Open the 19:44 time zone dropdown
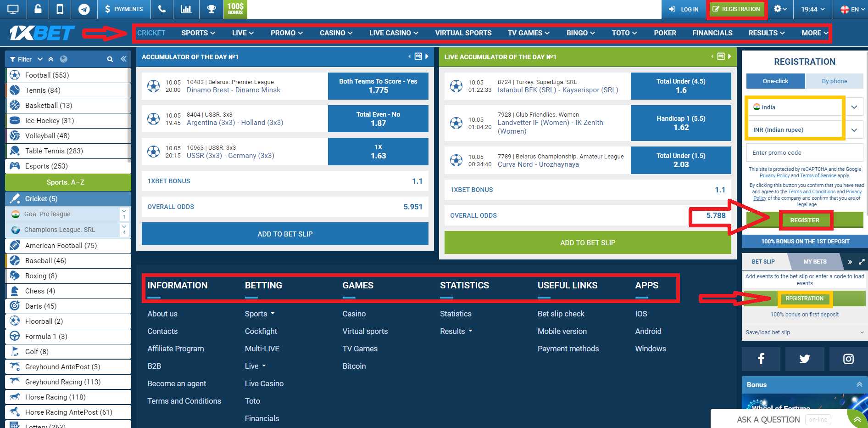The width and height of the screenshot is (868, 428). [x=813, y=9]
